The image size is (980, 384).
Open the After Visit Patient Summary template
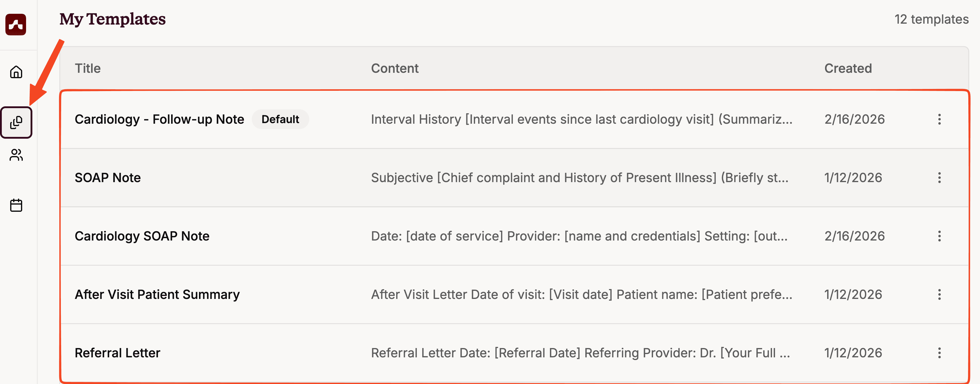coord(157,295)
